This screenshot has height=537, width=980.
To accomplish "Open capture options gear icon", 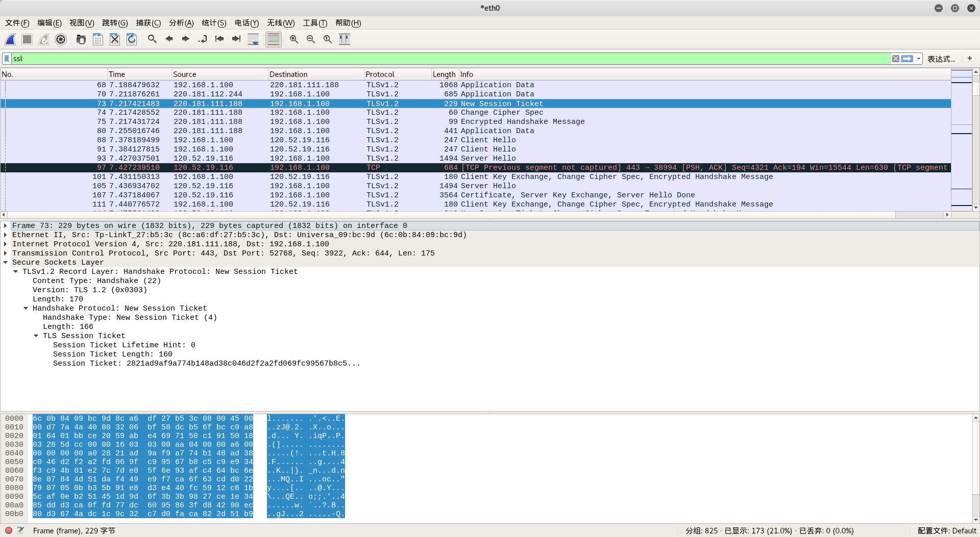I will 61,39.
